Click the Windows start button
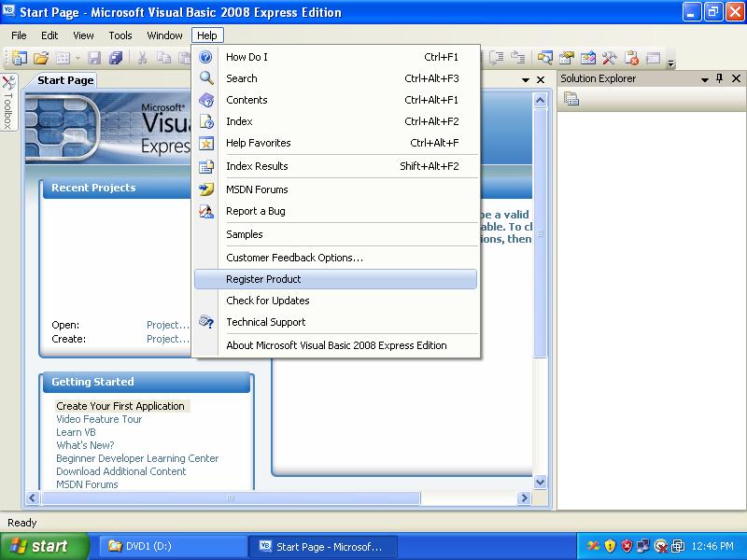 [45, 546]
